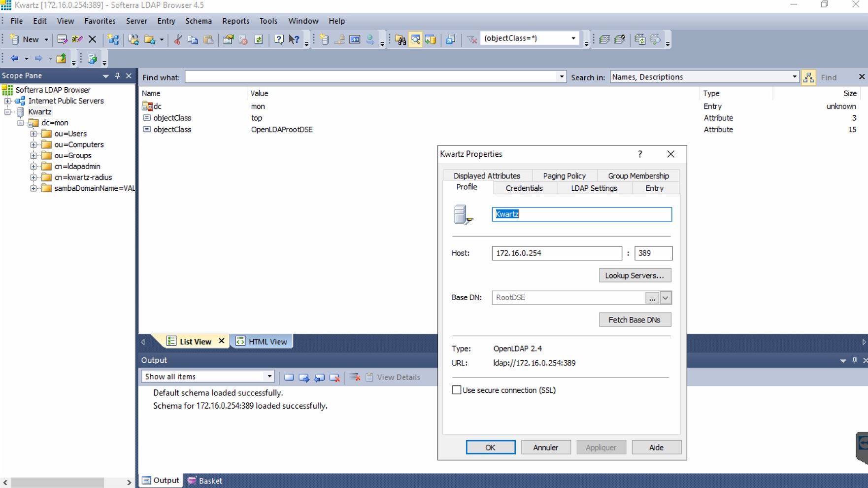Expand Internet Public Servers node
The width and height of the screenshot is (868, 488).
pyautogui.click(x=8, y=101)
